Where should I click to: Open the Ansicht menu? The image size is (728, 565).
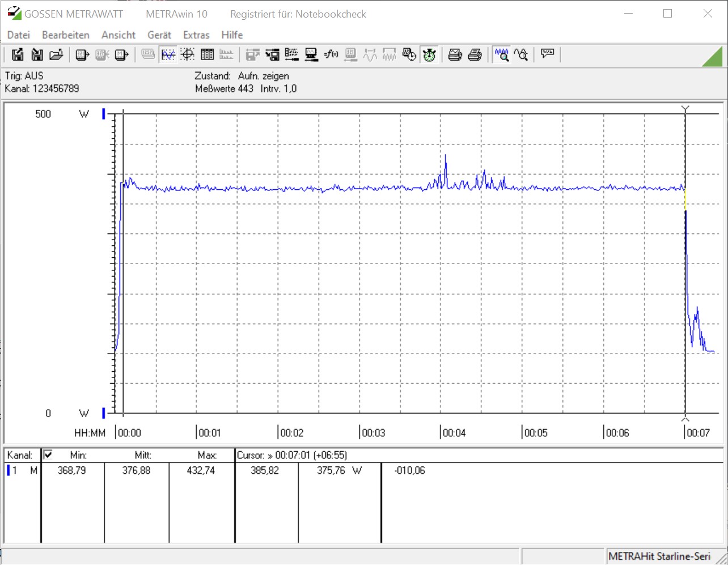click(118, 35)
